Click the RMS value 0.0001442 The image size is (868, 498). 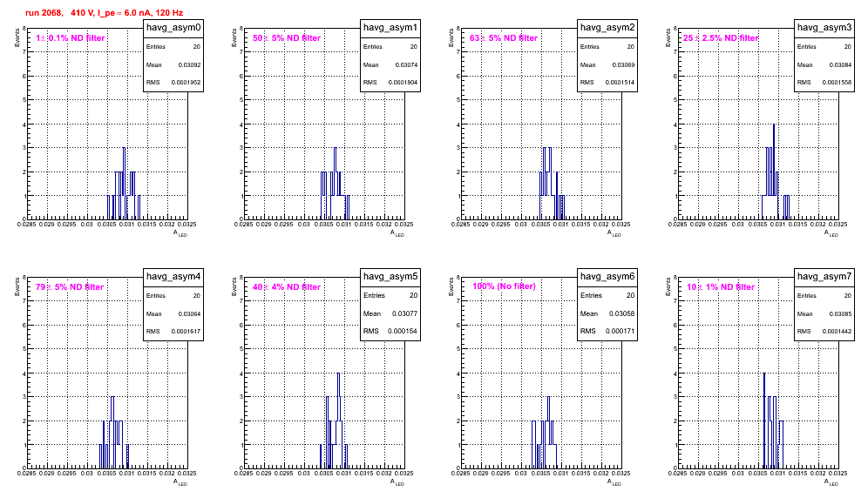837,332
